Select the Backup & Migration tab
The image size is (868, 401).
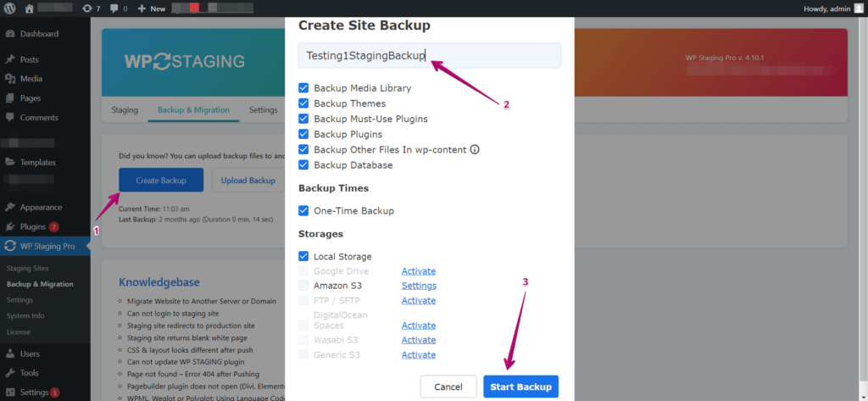[193, 109]
